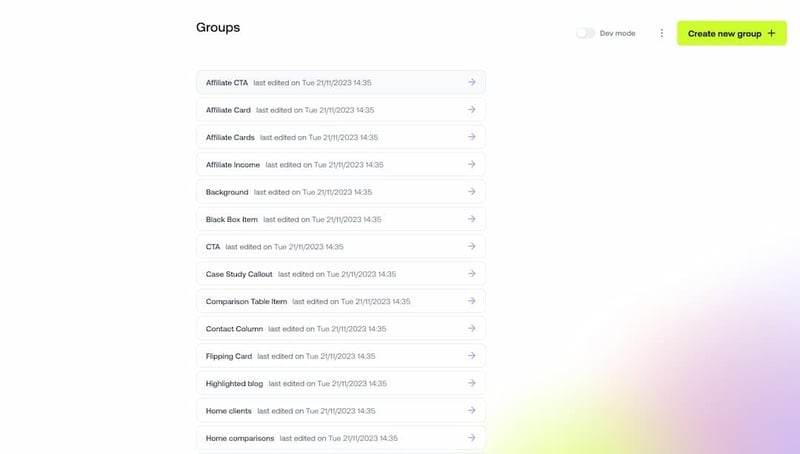Click arrow icon on Home clients row
800x454 pixels.
tap(471, 411)
